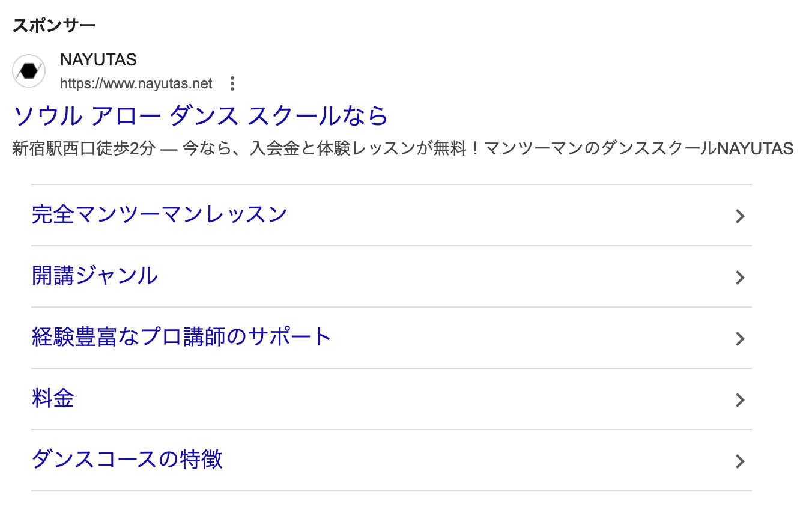Go to the 開講ジャンル sitelink
Screen dimensions: 812x519
(x=94, y=276)
